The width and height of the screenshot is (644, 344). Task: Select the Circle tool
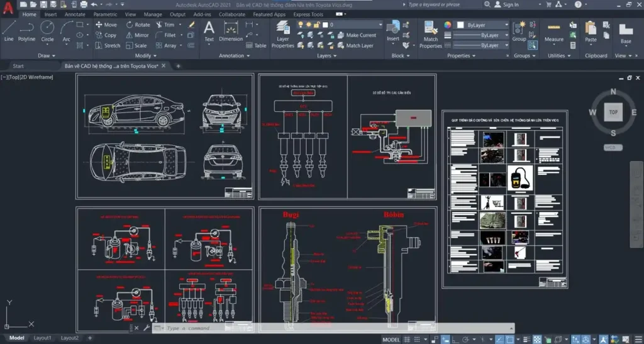47,31
